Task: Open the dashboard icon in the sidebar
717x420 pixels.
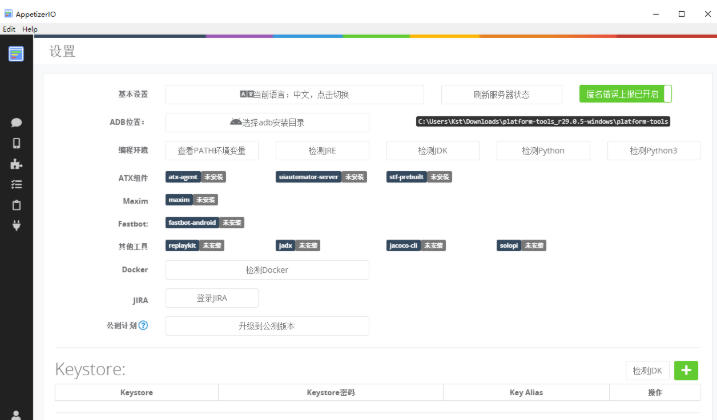Action: (x=16, y=54)
